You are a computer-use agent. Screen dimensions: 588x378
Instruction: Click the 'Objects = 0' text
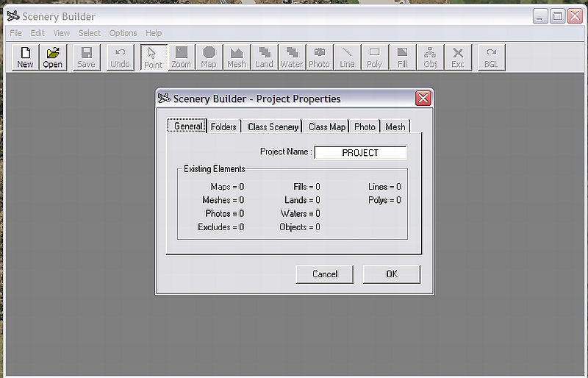pos(300,227)
